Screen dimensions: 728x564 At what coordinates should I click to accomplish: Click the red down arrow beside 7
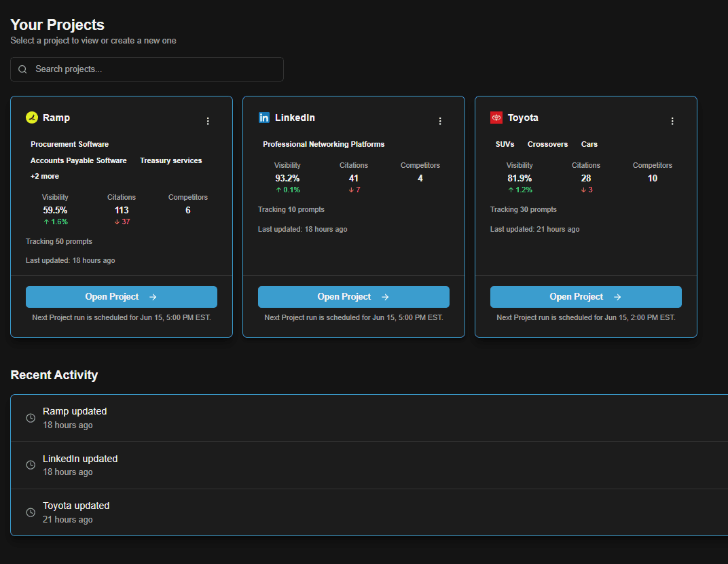click(352, 190)
